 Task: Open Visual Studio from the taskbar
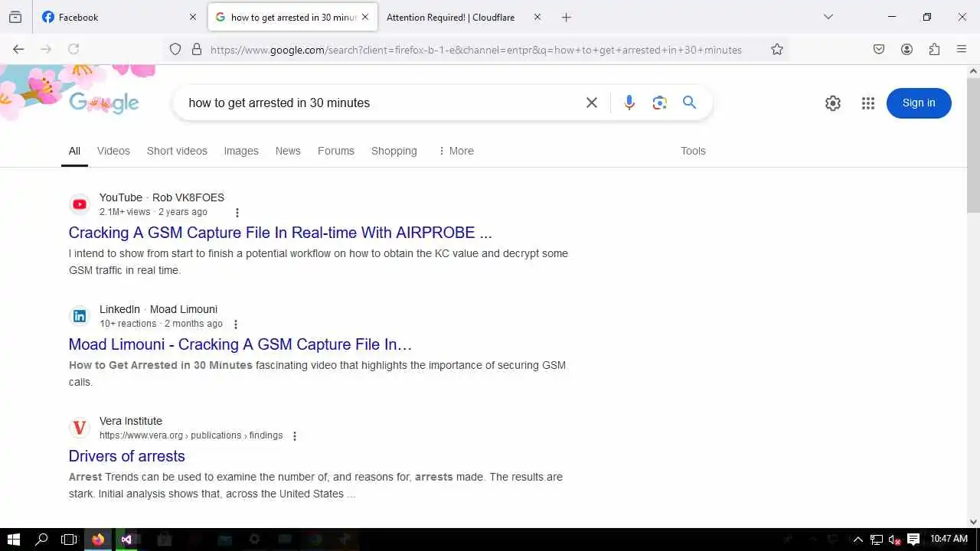[x=126, y=540]
